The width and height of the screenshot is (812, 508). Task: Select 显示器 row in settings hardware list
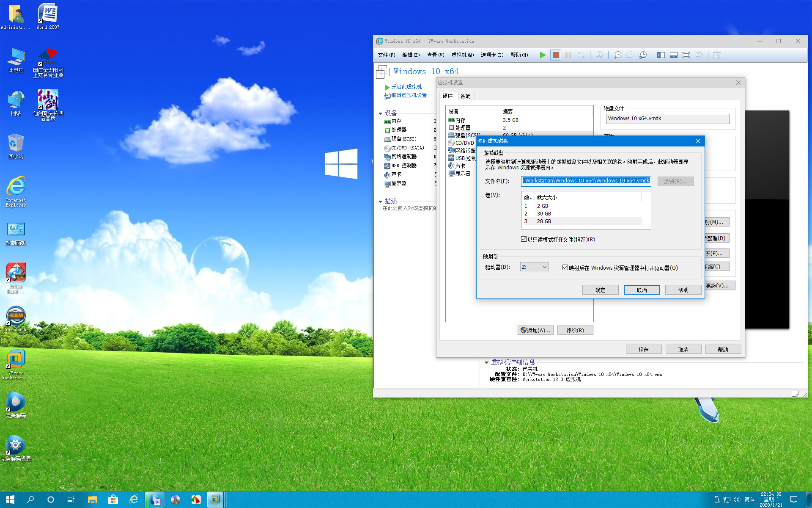[x=462, y=174]
